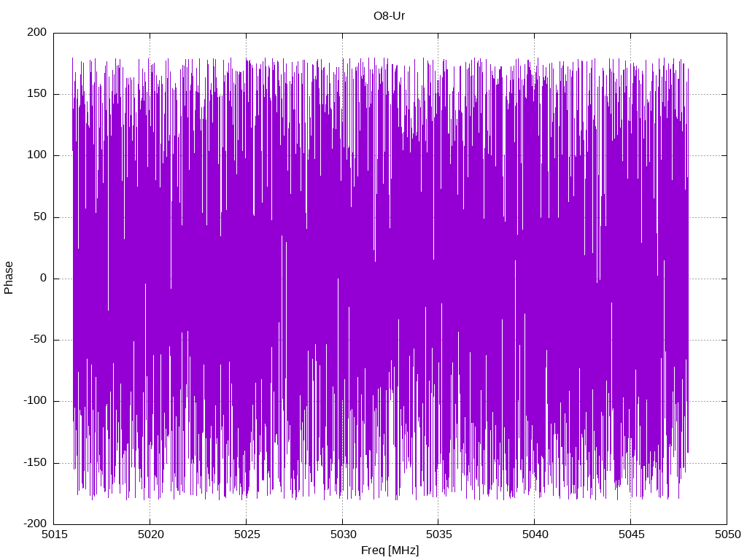Click the -150 y-axis tick label
This screenshot has height=560, width=747.
point(35,462)
